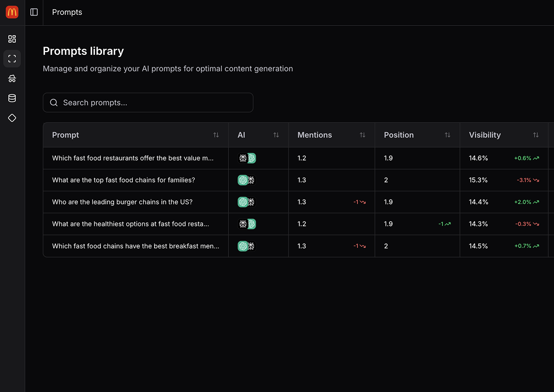Image resolution: width=554 pixels, height=392 pixels.
Task: Toggle sorting on the Mentions column
Action: pos(362,135)
